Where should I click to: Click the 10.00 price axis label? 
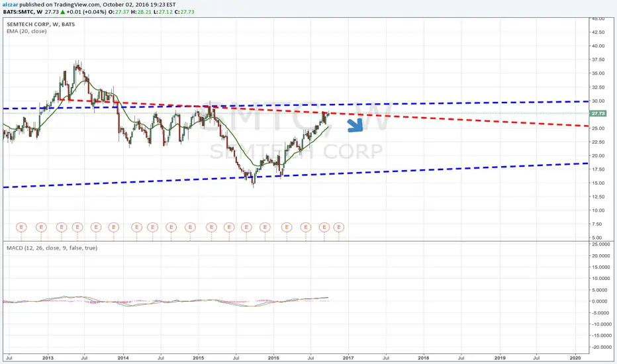tap(598, 210)
